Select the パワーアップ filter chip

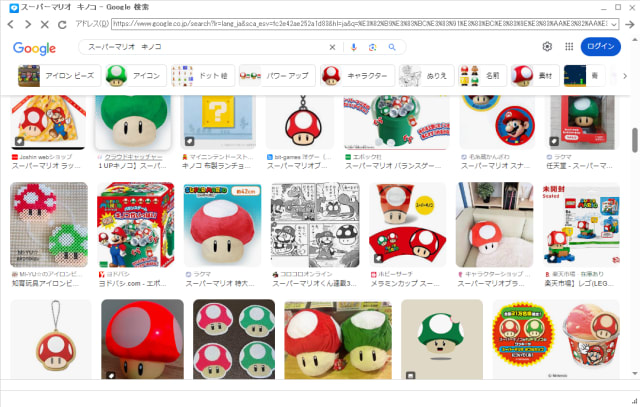277,76
